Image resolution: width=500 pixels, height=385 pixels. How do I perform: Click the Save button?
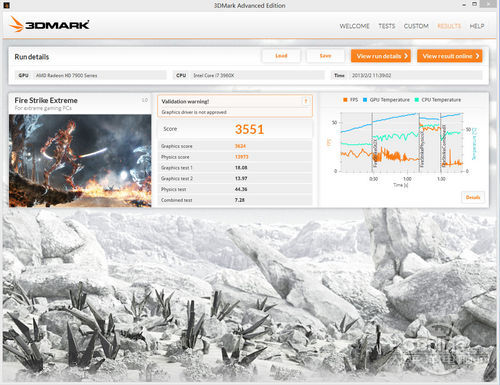point(325,56)
